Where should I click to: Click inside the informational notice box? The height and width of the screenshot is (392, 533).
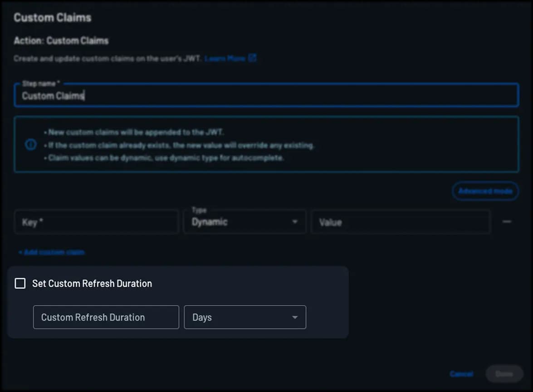click(267, 144)
